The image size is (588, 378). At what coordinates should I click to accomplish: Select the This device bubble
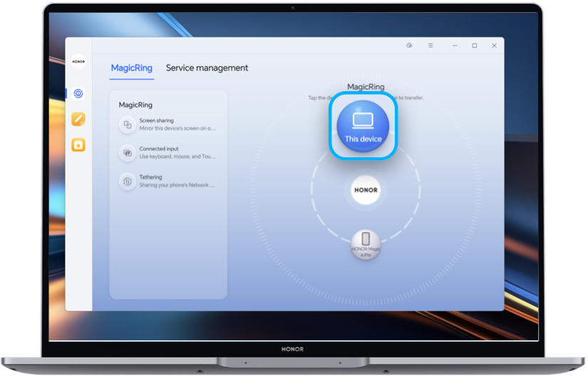[363, 126]
